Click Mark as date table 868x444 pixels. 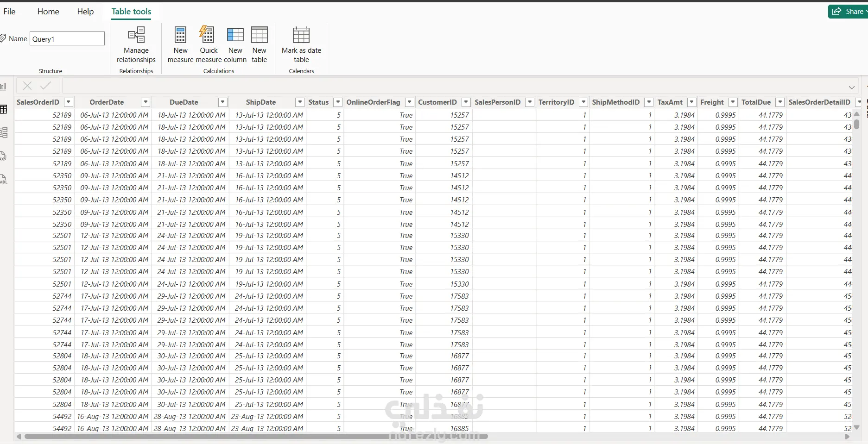click(x=301, y=45)
